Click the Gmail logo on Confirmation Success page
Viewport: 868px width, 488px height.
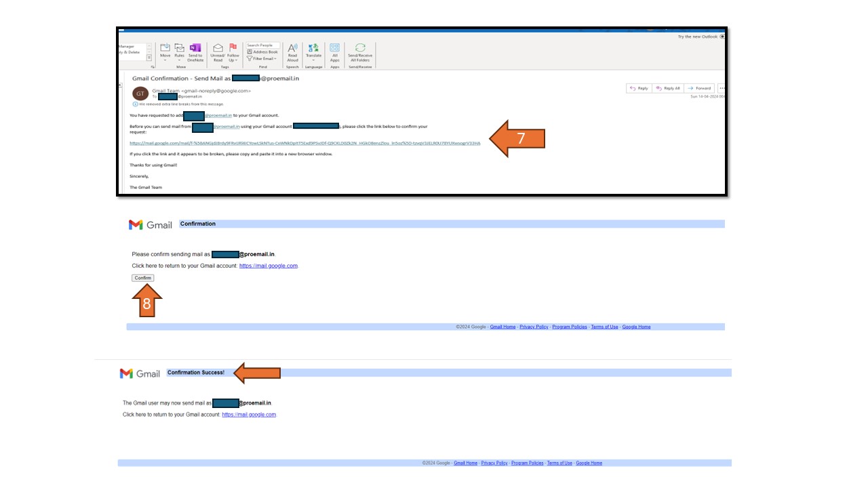pos(140,373)
